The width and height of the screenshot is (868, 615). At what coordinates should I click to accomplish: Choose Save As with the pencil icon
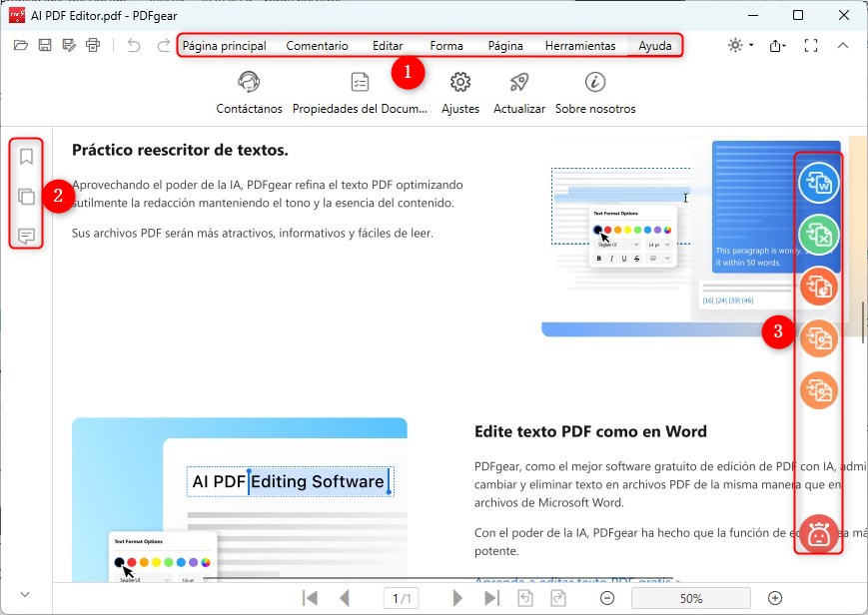tap(69, 45)
